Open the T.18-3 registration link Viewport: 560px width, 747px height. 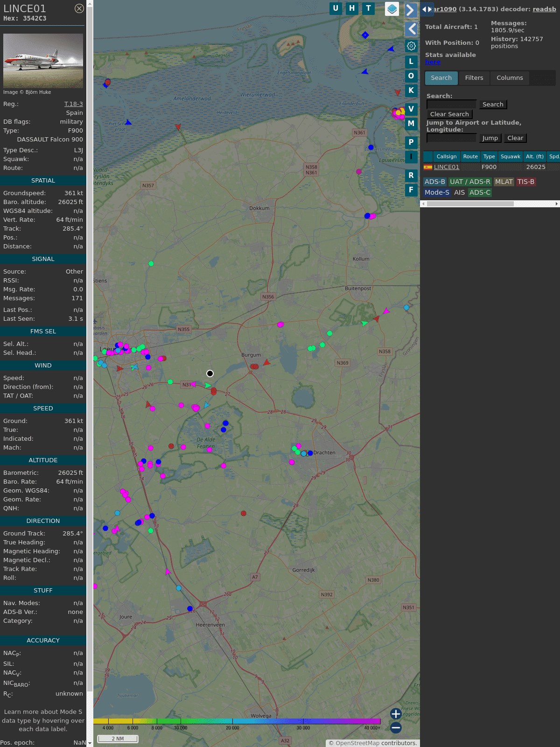coord(73,104)
